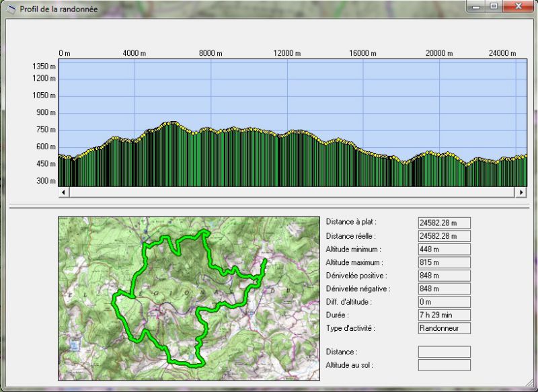
Task: Click the '4000 m' distance axis label
Action: point(134,53)
